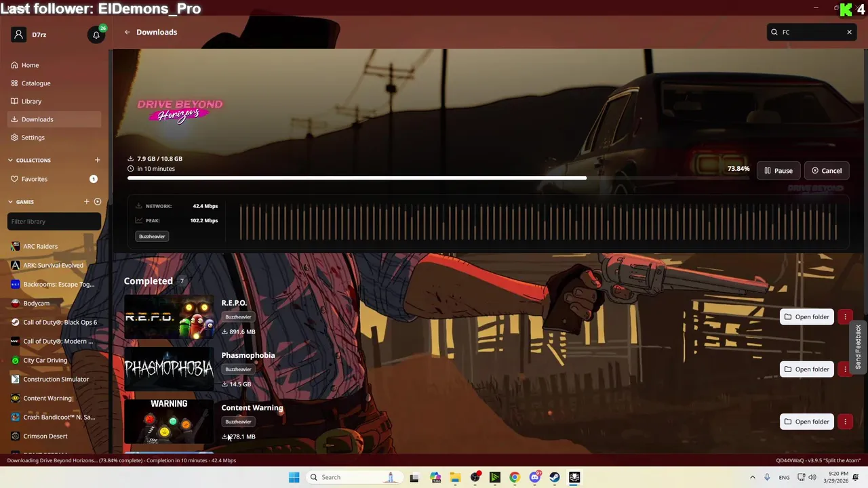Select Content Warning in the sidebar list
Image resolution: width=868 pixels, height=488 pixels.
[54, 399]
